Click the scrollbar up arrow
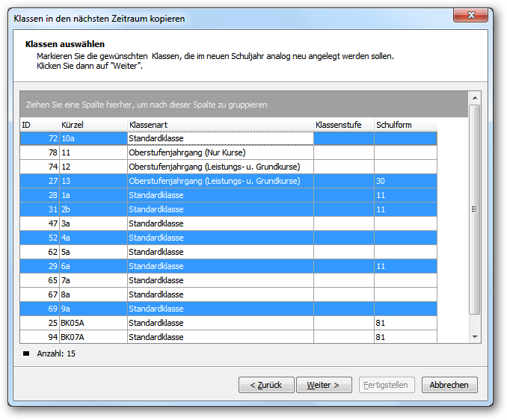This screenshot has height=420, width=507. point(475,98)
